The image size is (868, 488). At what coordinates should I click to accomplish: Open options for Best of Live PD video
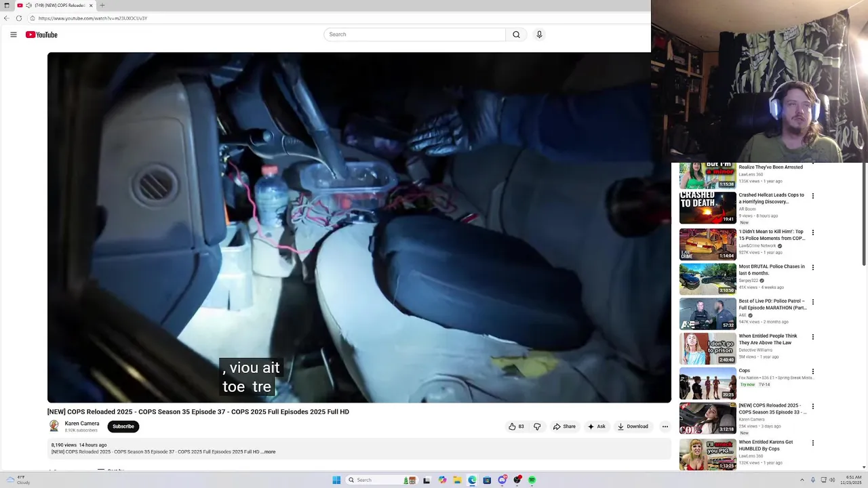pos(813,302)
